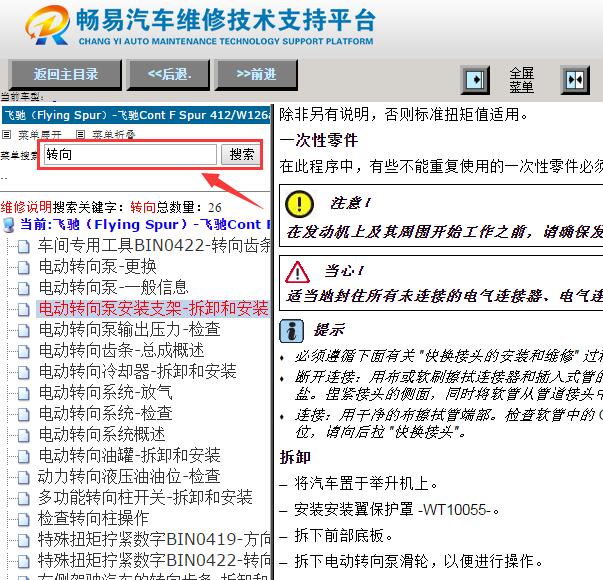Click page icon beside 特殊扭矩拧紧数字BIN0419

[x=23, y=540]
